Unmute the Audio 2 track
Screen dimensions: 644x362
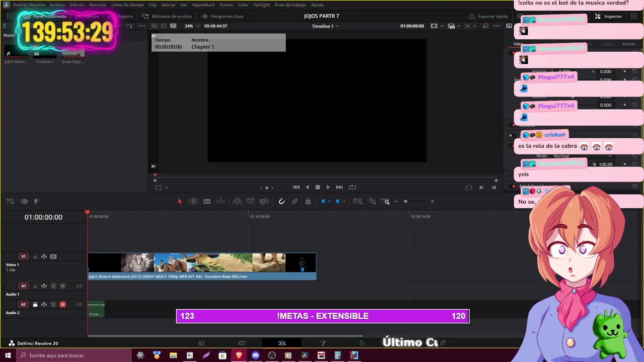tap(62, 304)
